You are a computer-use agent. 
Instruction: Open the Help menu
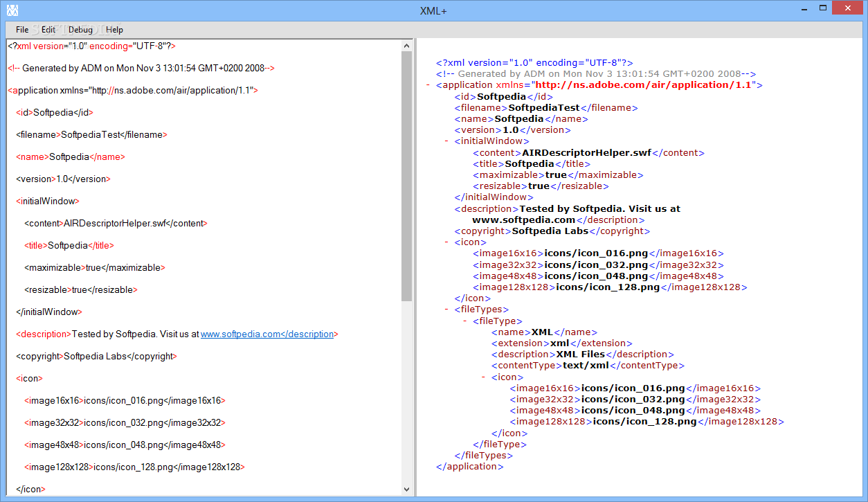click(x=114, y=30)
